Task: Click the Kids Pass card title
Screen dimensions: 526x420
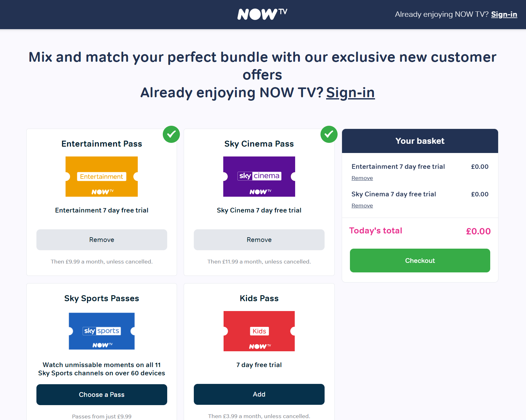Action: (x=259, y=298)
